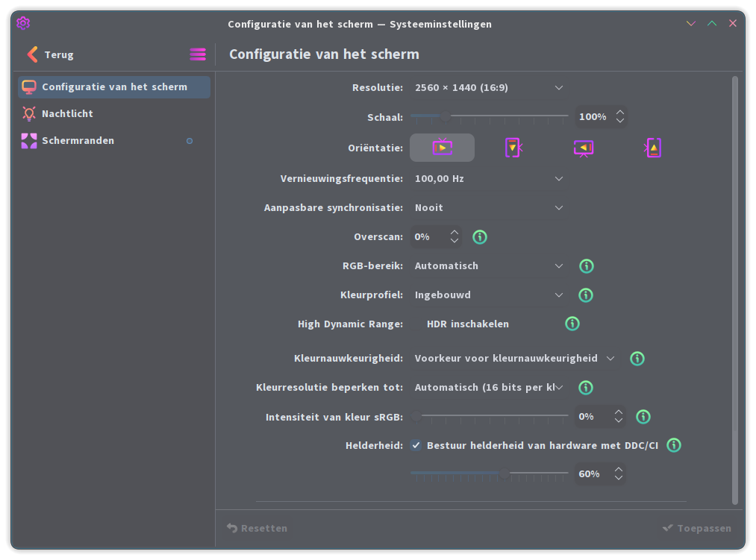Click the info icon for RGB-bereik
This screenshot has width=756, height=560.
click(x=586, y=266)
